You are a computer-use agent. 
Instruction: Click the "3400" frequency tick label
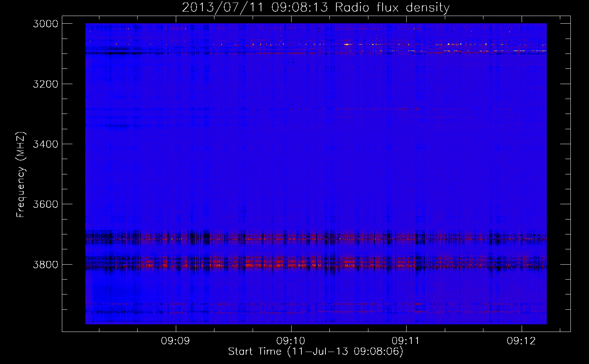click(x=46, y=144)
